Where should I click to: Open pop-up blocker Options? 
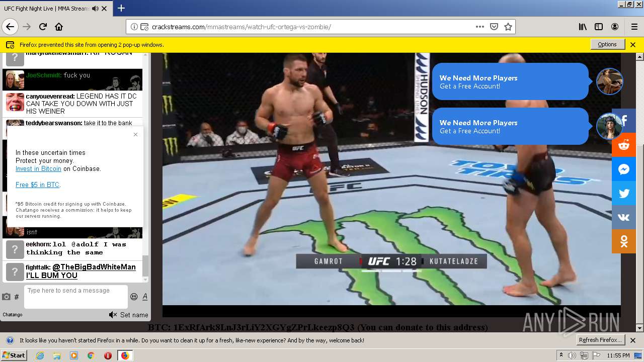(x=607, y=44)
